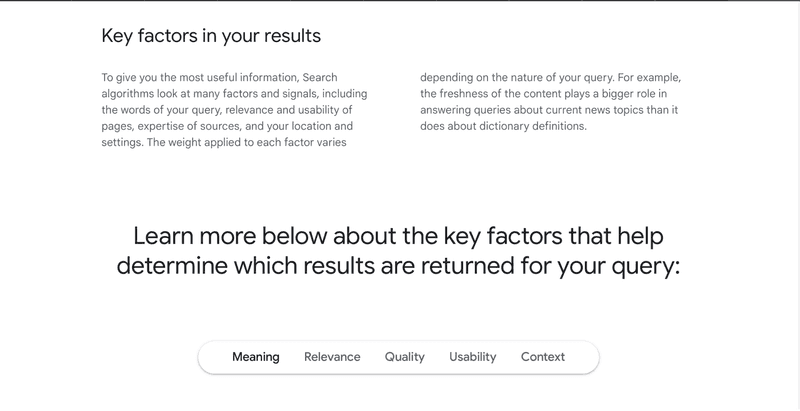Image resolution: width=800 pixels, height=411 pixels.
Task: Go to the Usability tab
Action: pyautogui.click(x=472, y=357)
